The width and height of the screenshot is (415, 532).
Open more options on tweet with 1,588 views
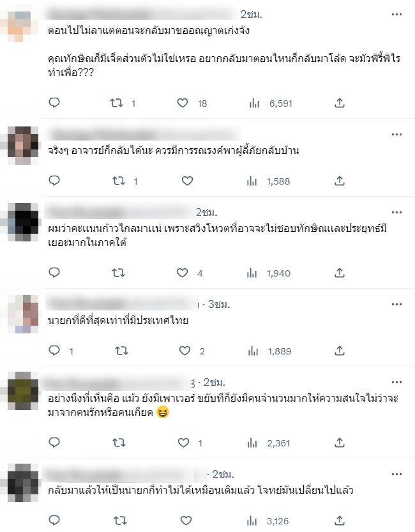(x=396, y=134)
